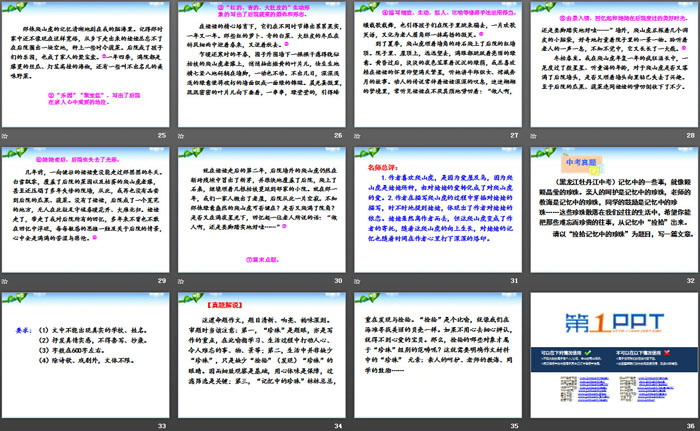Select slide 35 thumbnail about 重在发现与捡拾
Viewport: 700px width, 431px height.
pos(438,355)
